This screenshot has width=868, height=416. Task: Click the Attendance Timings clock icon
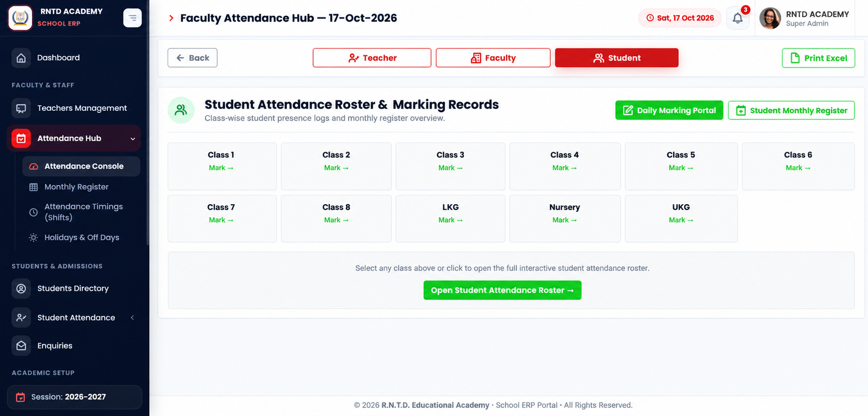click(34, 212)
